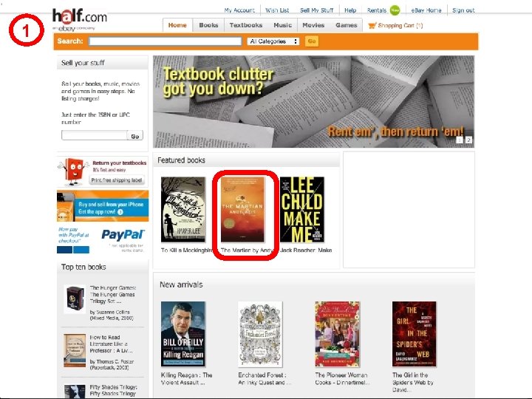Click the iPhone app banner arrow icon
Screen dimensions: 532x399
point(120,212)
